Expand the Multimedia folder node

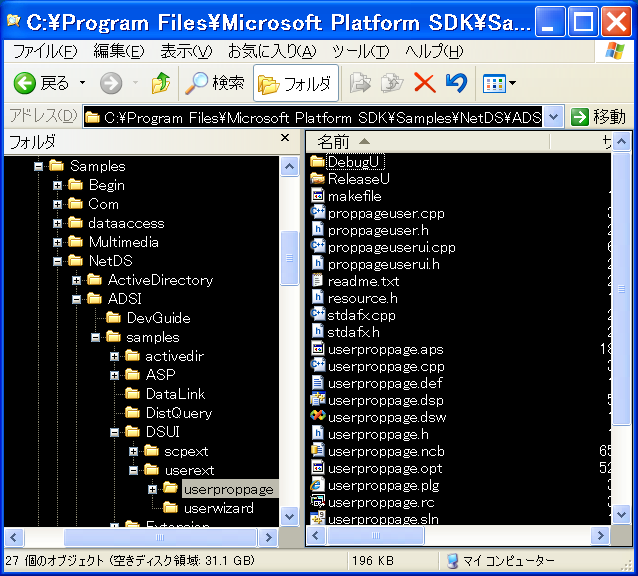pos(57,242)
